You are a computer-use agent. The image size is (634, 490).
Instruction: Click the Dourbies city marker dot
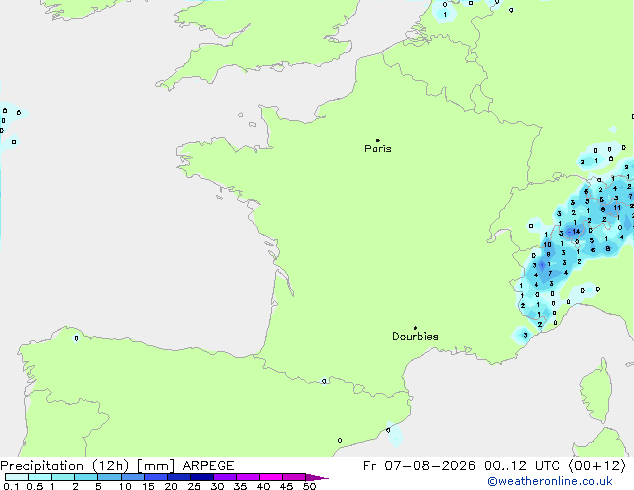point(415,328)
